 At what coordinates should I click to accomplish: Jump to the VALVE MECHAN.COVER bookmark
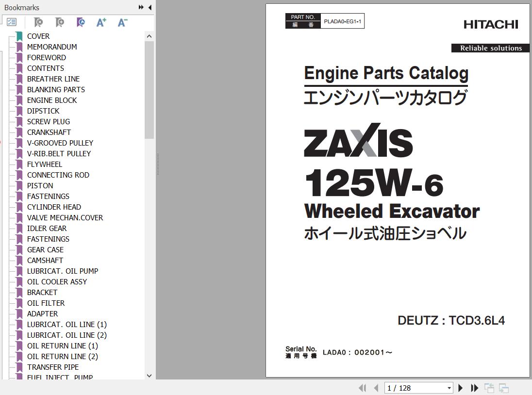click(65, 218)
